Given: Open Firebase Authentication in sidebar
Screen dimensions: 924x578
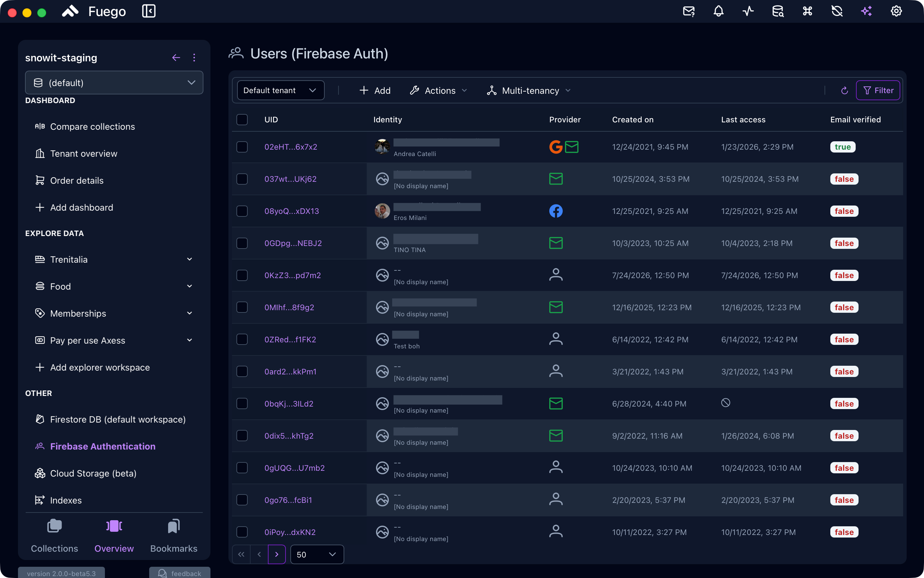Looking at the screenshot, I should (95, 446).
